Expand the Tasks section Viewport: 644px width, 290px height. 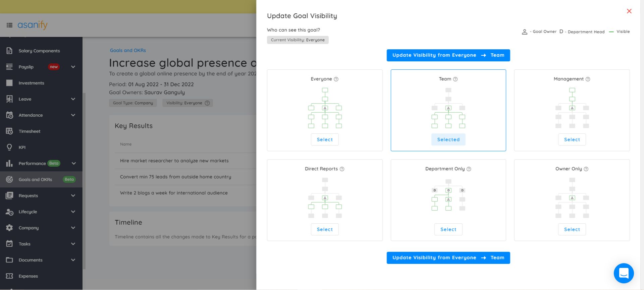pyautogui.click(x=73, y=244)
